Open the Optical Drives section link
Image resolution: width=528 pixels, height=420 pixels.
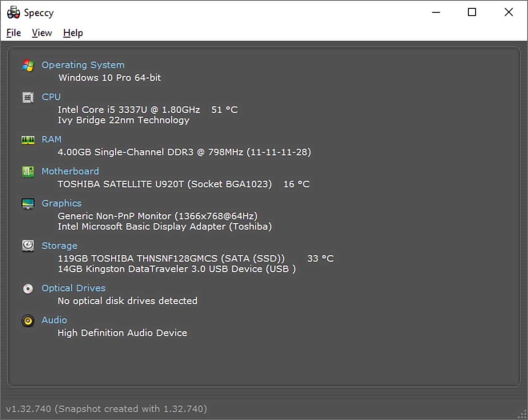tap(74, 288)
